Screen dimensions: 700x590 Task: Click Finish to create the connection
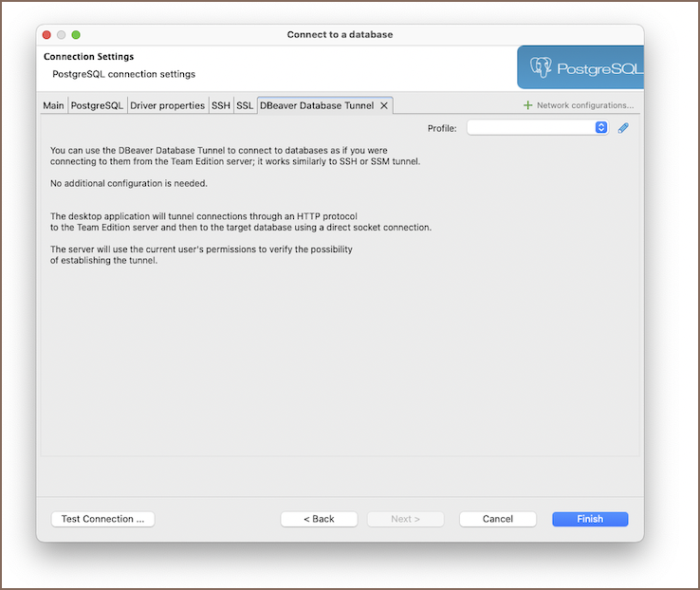point(590,519)
